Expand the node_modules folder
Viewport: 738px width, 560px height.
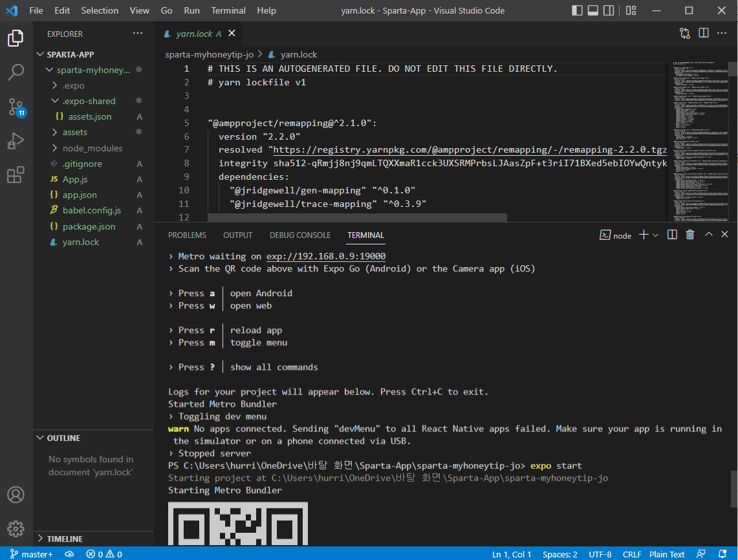94,148
